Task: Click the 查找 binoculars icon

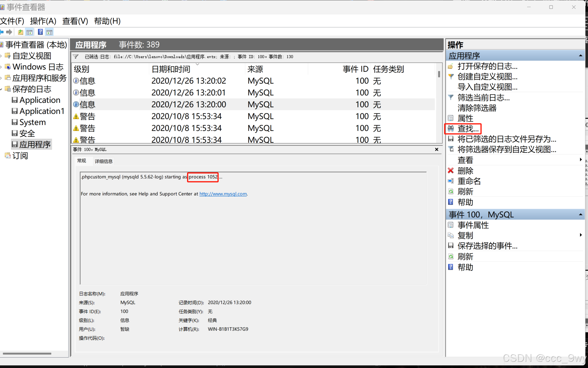Action: [451, 129]
